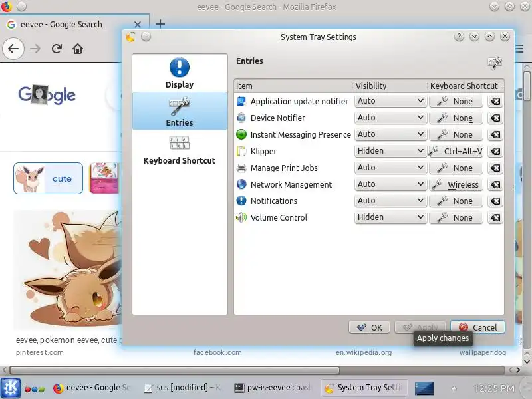The image size is (532, 399).
Task: Click the Firefox horizontal scrollbar
Action: (x=174, y=370)
